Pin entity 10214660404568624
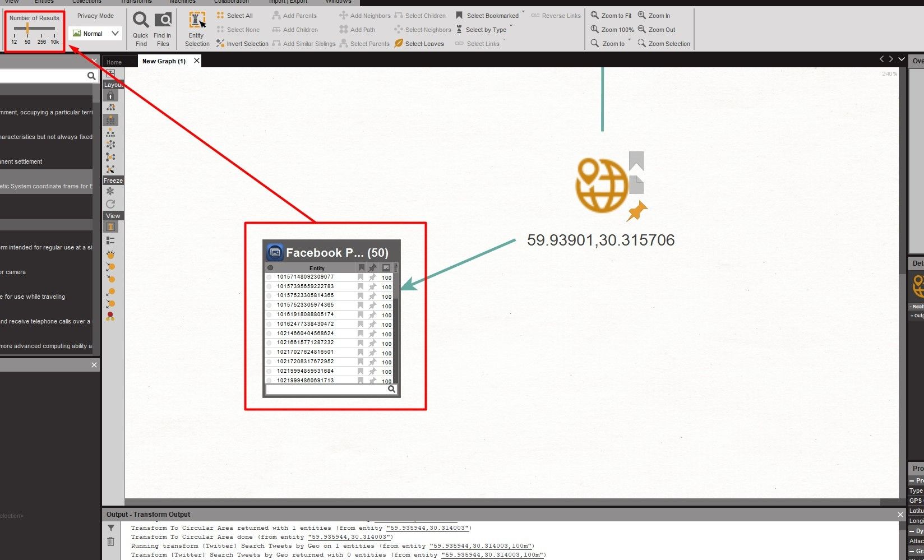924x560 pixels. click(x=373, y=334)
